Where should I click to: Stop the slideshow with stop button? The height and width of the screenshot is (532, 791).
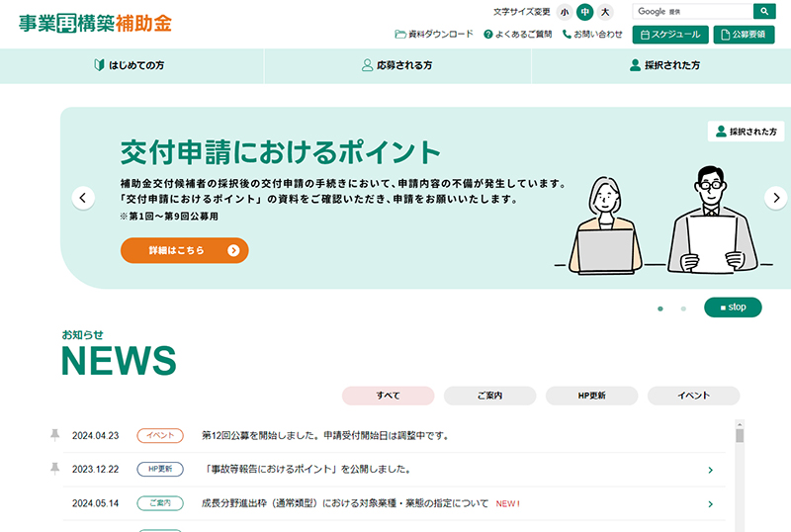(x=733, y=308)
